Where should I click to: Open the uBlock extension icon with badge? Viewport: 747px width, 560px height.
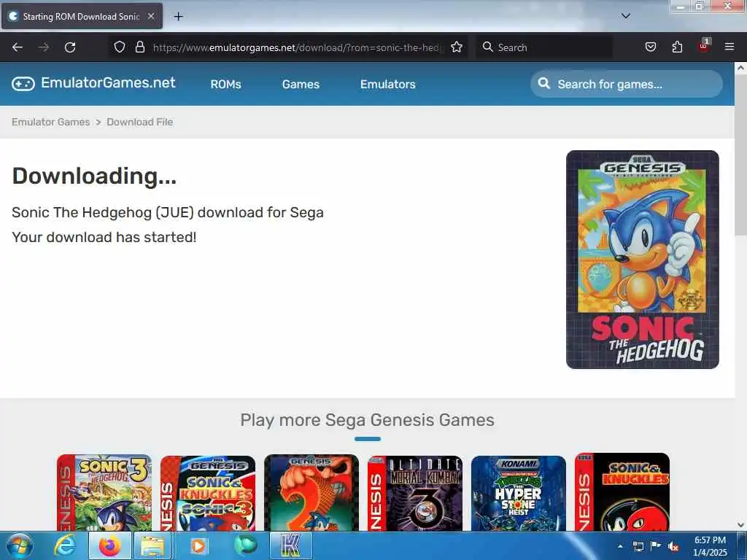[704, 46]
